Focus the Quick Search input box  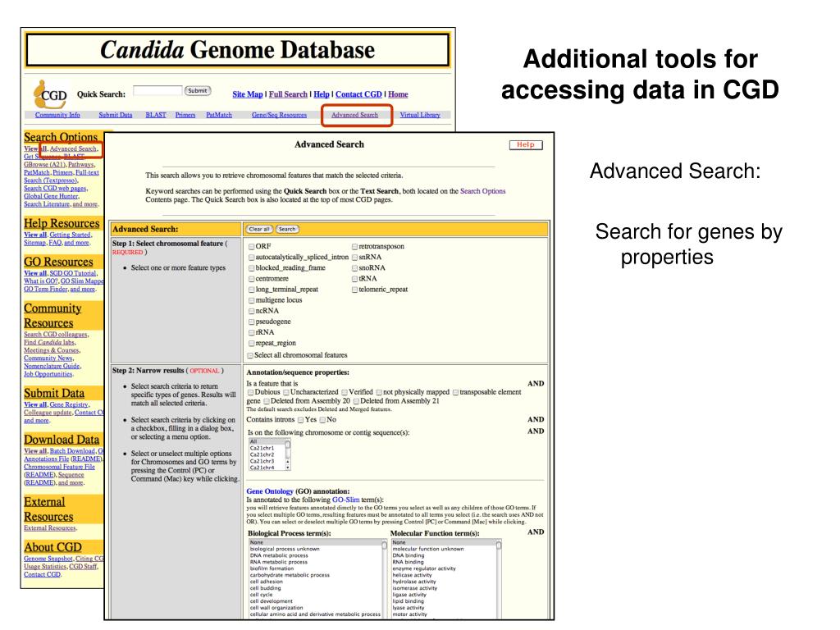click(157, 90)
